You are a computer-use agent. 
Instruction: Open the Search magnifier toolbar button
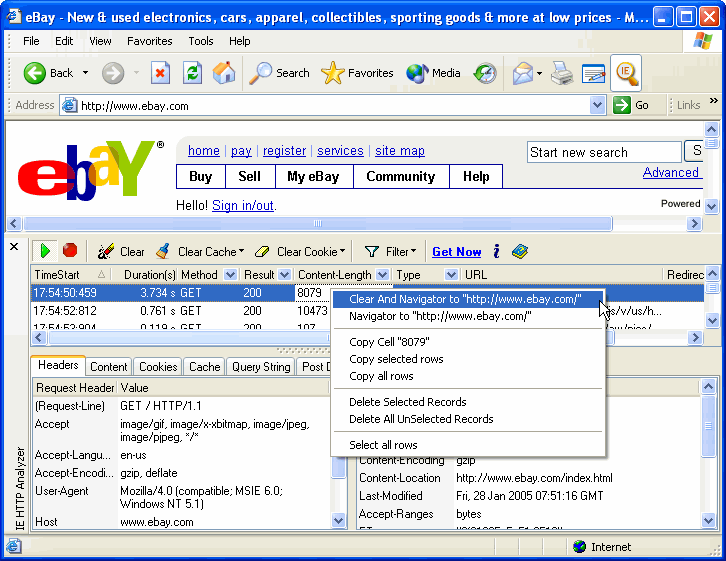[279, 73]
